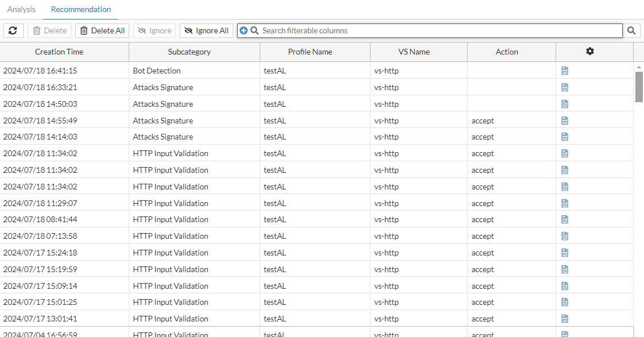Select the Recommendation tab
The width and height of the screenshot is (644, 337).
point(80,9)
